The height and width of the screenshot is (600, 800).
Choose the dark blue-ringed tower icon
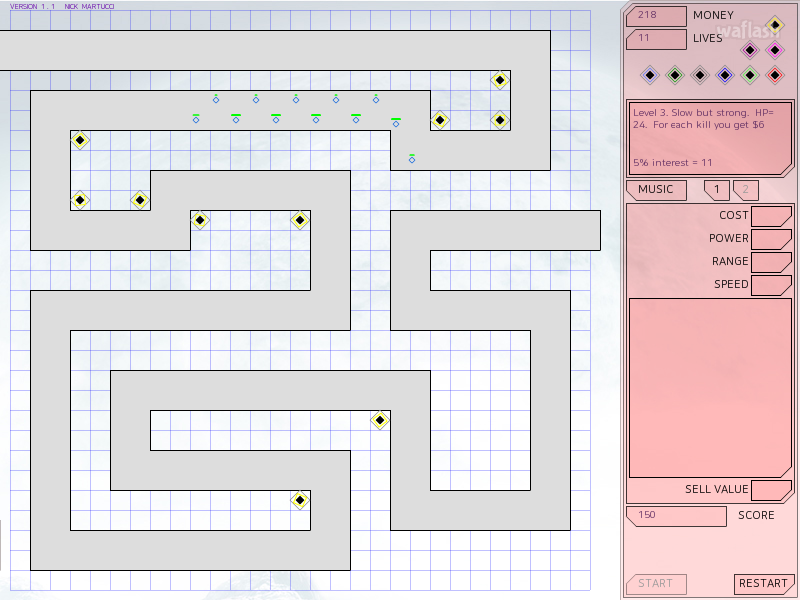tap(725, 74)
